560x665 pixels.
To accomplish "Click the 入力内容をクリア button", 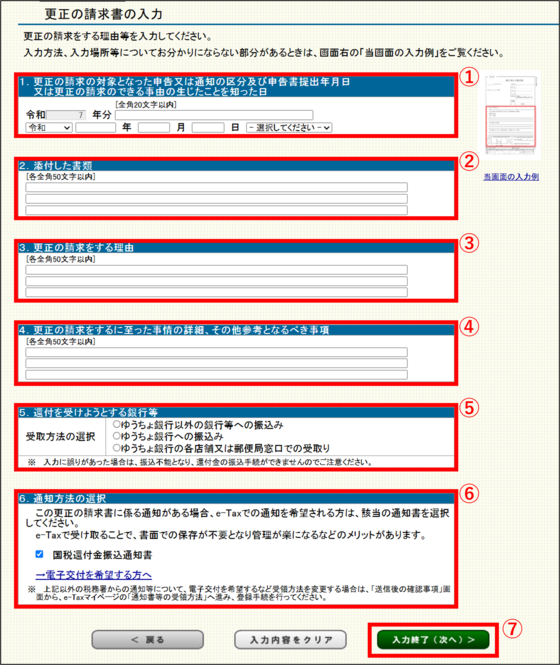I will coord(291,640).
